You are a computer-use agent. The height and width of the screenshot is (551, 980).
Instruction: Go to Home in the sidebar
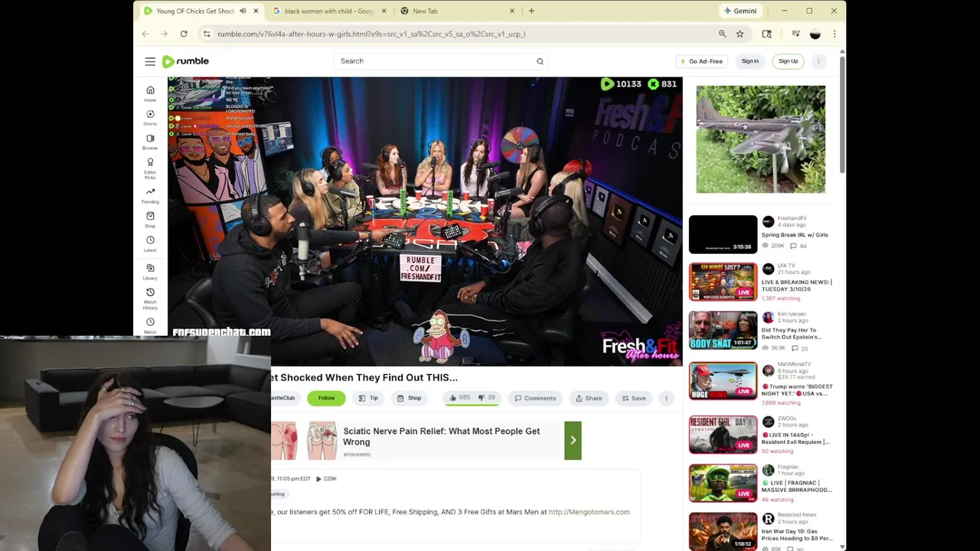[x=150, y=93]
